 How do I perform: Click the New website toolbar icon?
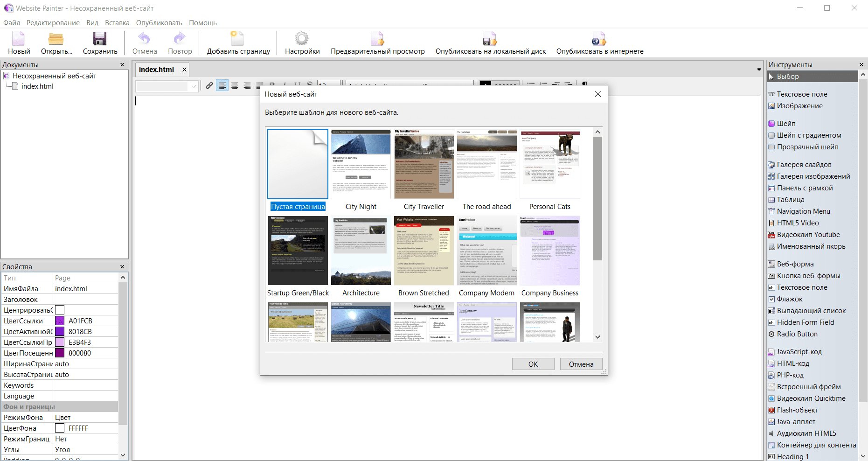click(x=19, y=39)
